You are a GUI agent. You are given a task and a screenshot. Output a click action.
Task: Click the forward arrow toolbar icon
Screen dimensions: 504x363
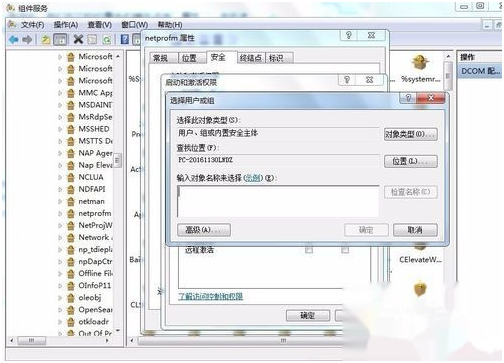[27, 40]
